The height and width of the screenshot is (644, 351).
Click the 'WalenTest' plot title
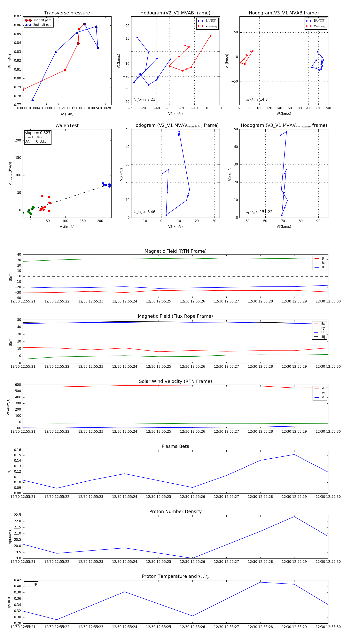click(67, 125)
